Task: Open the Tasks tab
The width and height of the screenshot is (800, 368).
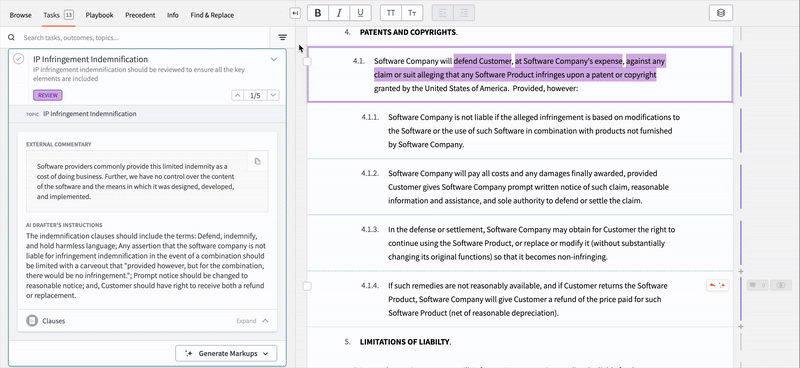Action: 52,15
